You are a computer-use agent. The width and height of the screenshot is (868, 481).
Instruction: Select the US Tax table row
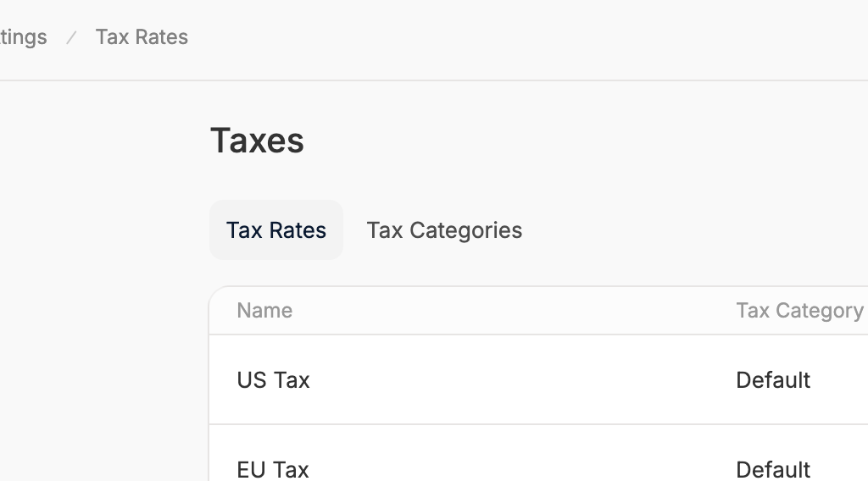[x=538, y=380]
